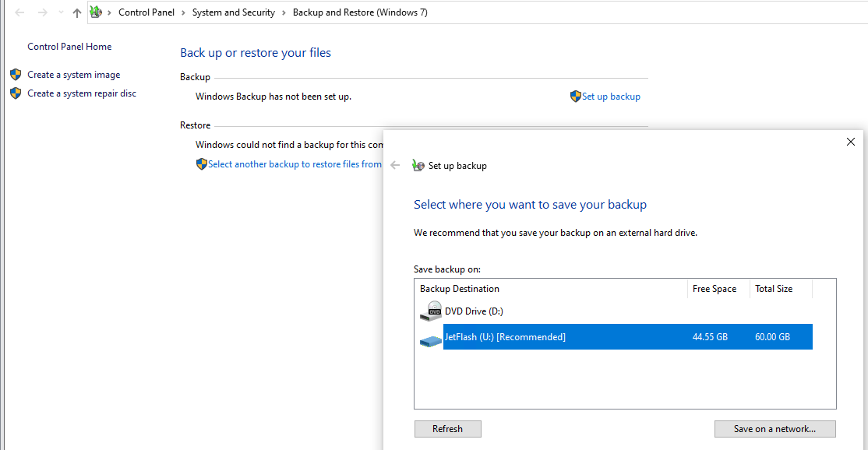Go up one level with up arrow
Image resolution: width=868 pixels, height=450 pixels.
(x=77, y=12)
